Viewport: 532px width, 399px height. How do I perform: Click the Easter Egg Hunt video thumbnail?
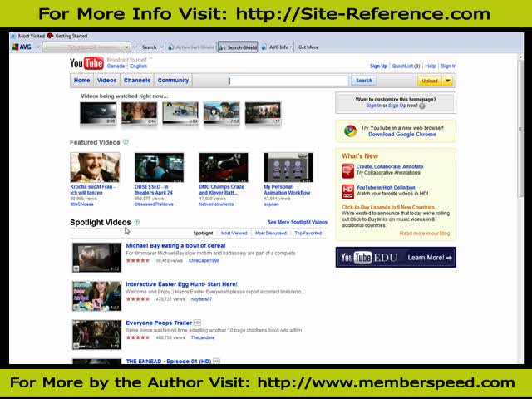[x=96, y=296]
